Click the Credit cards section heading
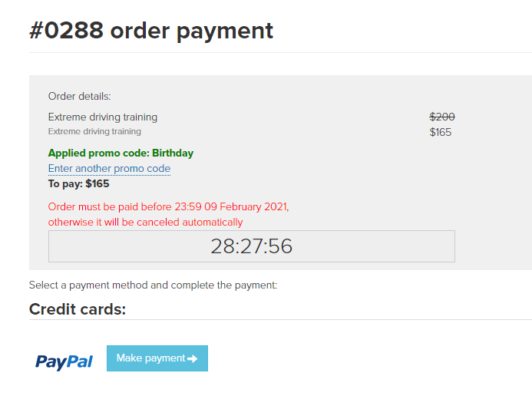 [78, 309]
